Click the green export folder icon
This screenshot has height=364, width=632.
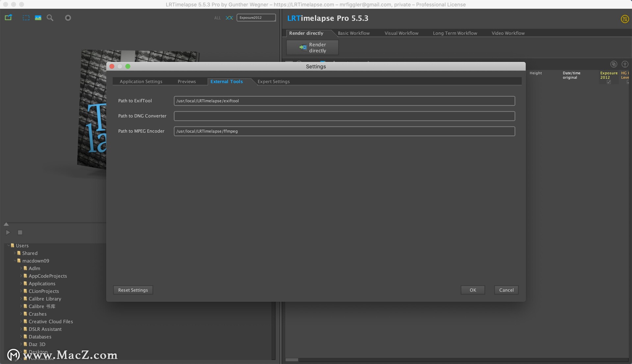[x=8, y=18]
